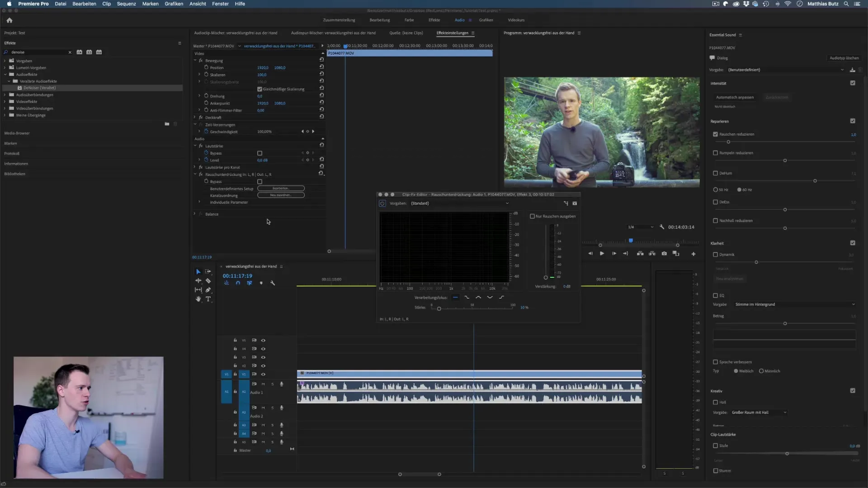Expand Individuelle Parameter
Image resolution: width=868 pixels, height=488 pixels.
coord(199,202)
